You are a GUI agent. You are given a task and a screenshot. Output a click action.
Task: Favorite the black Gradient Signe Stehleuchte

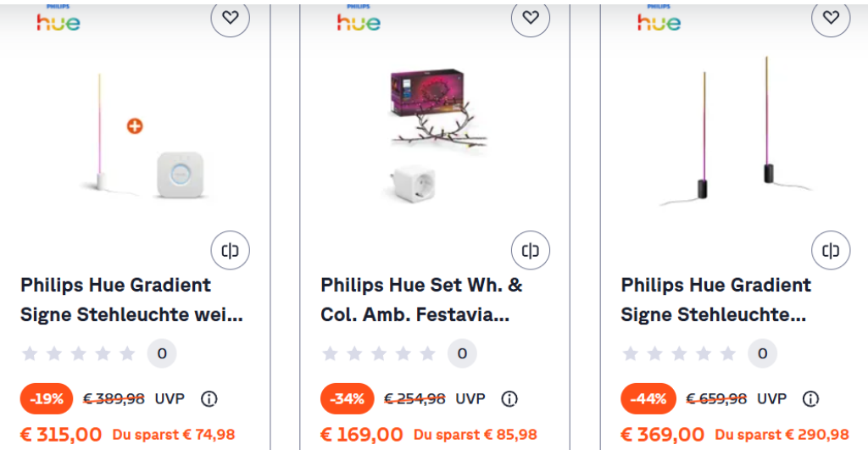coord(831,18)
